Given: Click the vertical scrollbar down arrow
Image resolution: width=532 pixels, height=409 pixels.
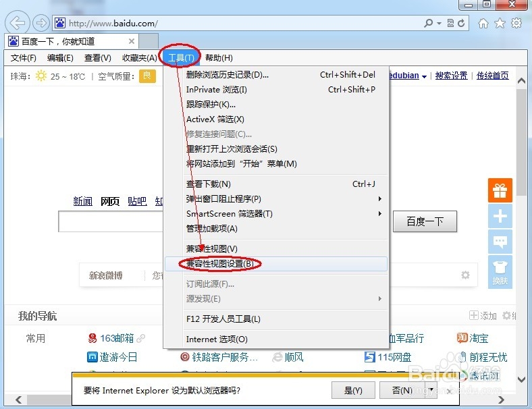Looking at the screenshot, I should coord(521,379).
